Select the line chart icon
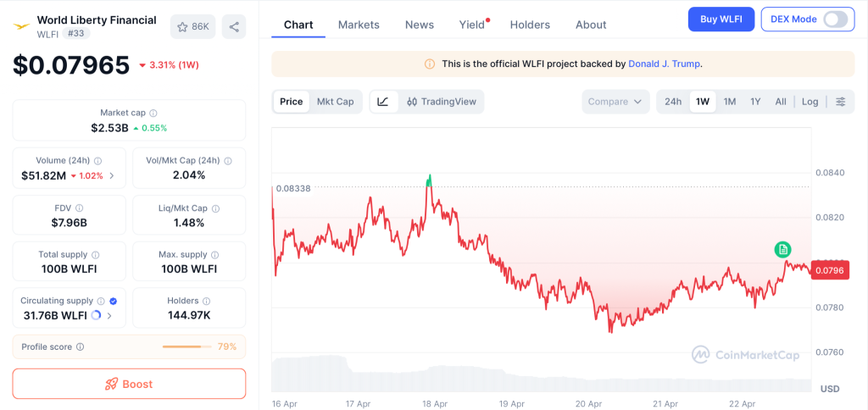The image size is (868, 410). coord(383,102)
